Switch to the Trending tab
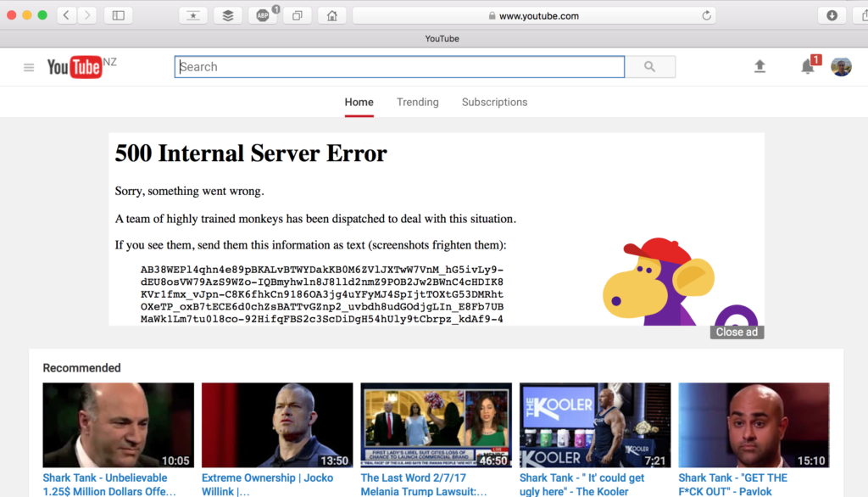Image resolution: width=868 pixels, height=497 pixels. click(417, 102)
